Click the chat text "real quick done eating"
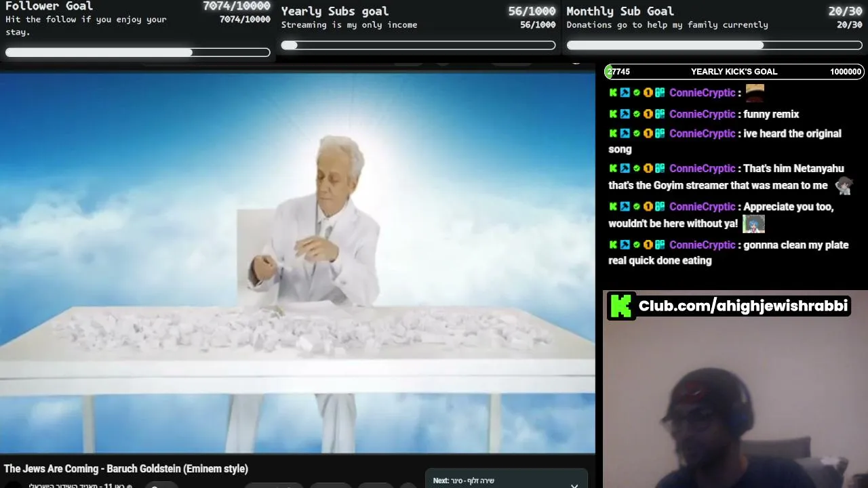 (x=660, y=261)
